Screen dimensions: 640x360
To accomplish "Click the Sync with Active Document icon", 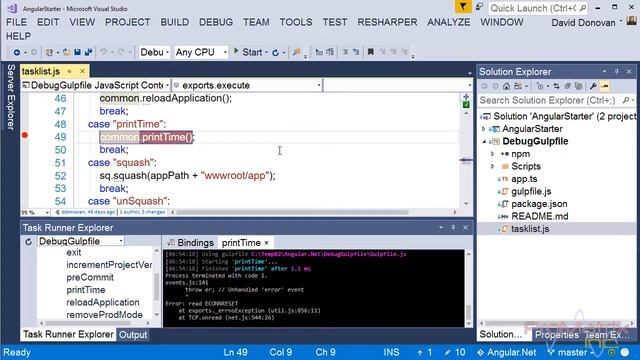I will [556, 86].
